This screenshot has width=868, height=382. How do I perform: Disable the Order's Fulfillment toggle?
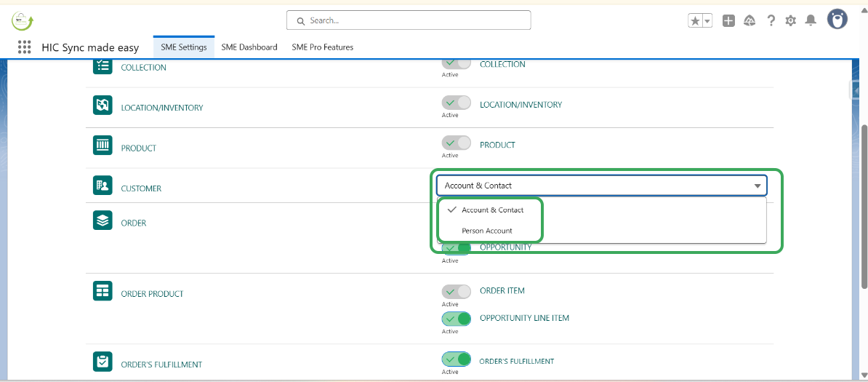456,359
